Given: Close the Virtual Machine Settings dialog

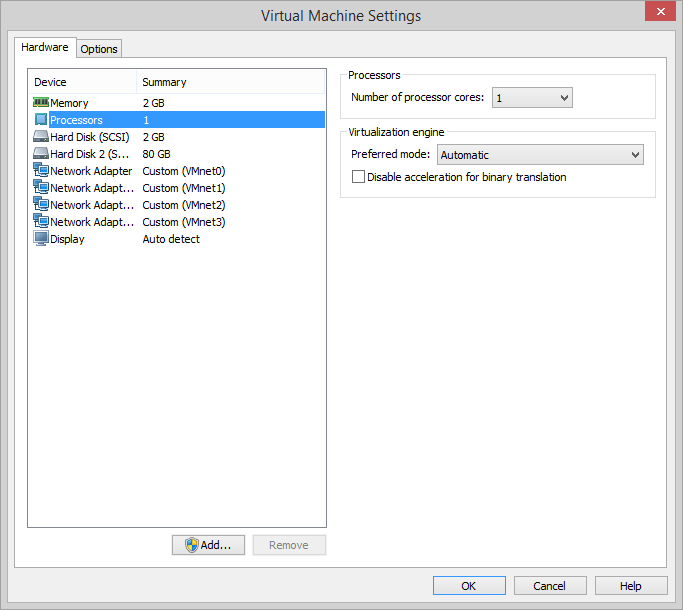Looking at the screenshot, I should coord(660,11).
